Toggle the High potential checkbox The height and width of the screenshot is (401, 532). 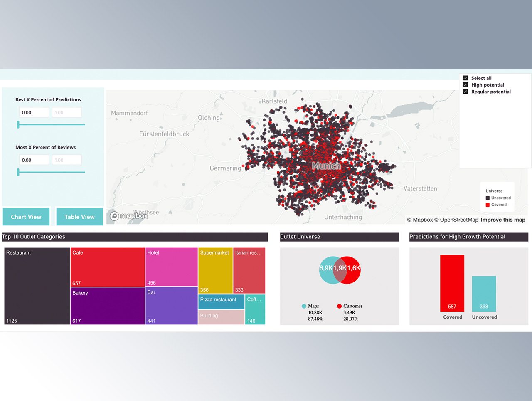pyautogui.click(x=465, y=84)
